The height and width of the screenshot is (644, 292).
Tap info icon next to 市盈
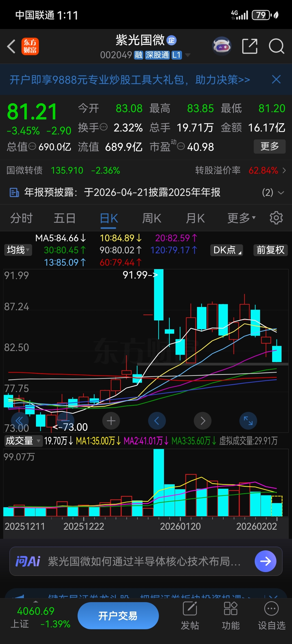click(x=181, y=146)
